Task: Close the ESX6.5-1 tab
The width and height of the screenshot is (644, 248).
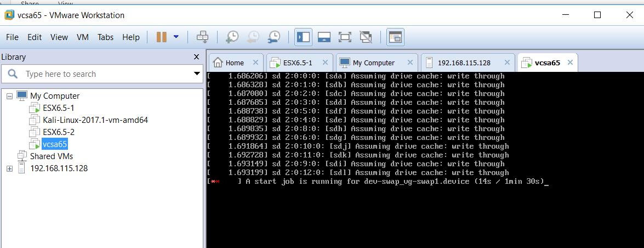Action: coord(325,63)
